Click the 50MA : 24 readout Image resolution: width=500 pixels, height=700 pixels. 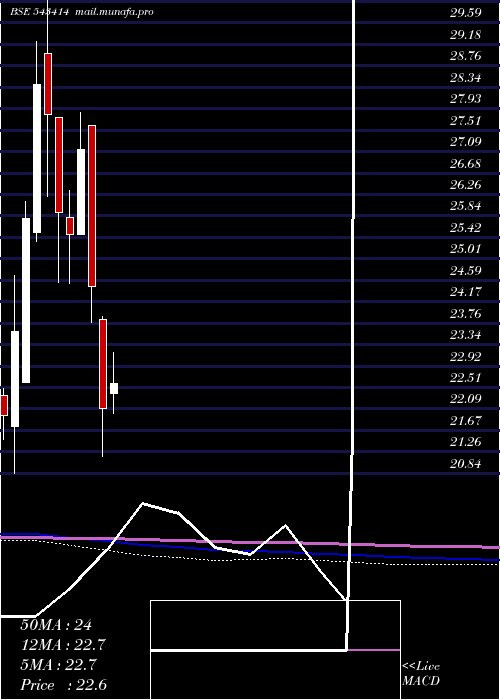pos(56,625)
